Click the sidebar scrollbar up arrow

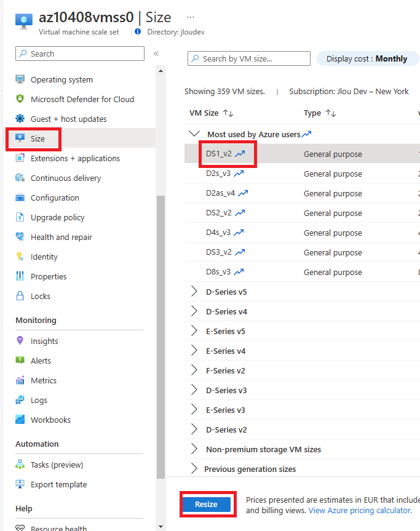point(160,71)
